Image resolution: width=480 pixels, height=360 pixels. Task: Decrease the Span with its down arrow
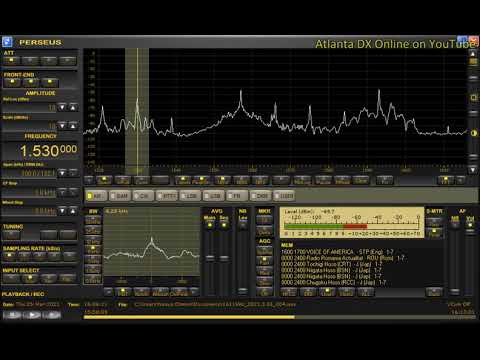coord(62,173)
